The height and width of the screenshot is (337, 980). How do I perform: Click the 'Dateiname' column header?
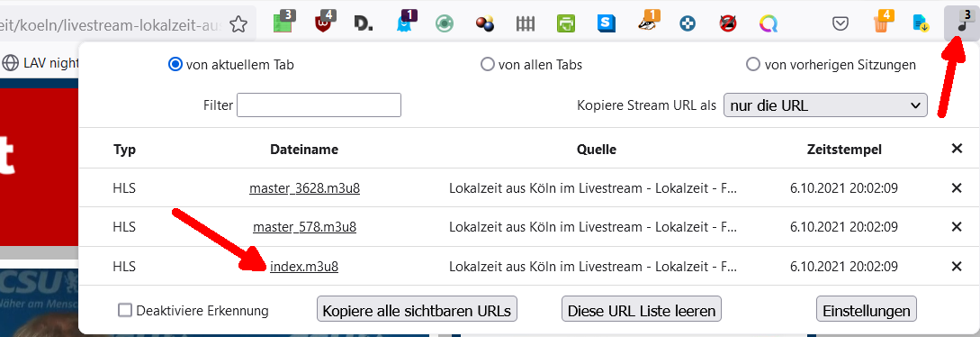(304, 150)
